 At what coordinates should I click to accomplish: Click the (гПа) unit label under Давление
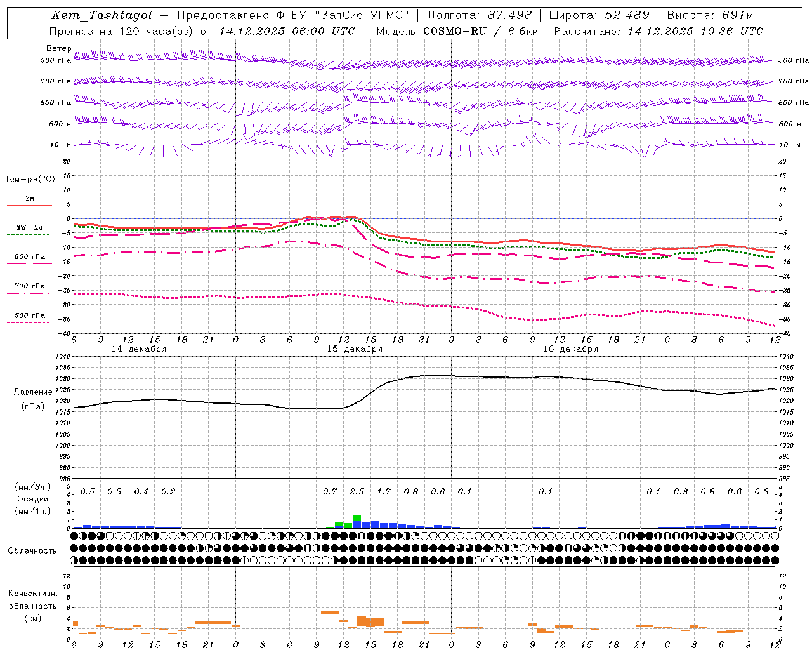point(33,407)
